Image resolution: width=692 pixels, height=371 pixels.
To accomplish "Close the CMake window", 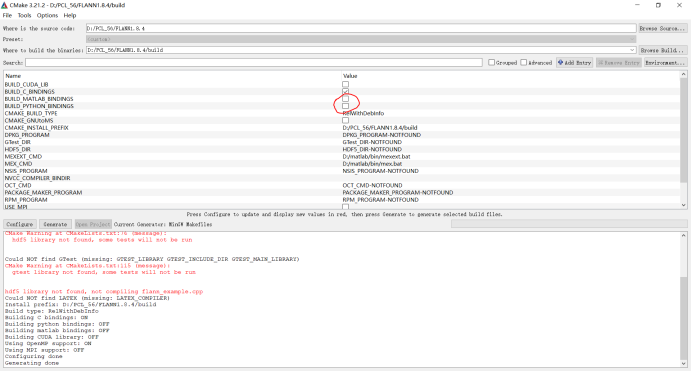I will (680, 5).
